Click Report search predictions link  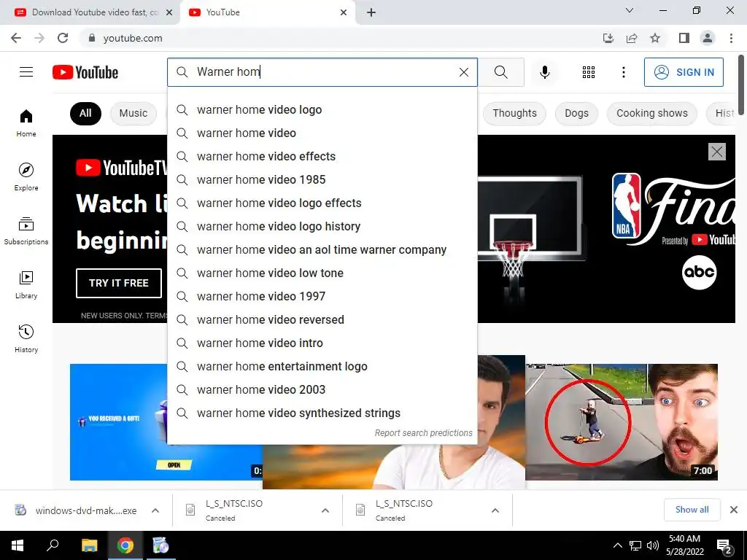[x=423, y=433]
